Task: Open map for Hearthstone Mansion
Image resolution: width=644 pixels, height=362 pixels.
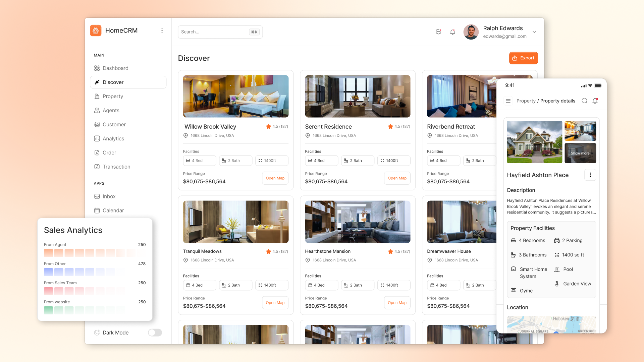Action: 397,303
